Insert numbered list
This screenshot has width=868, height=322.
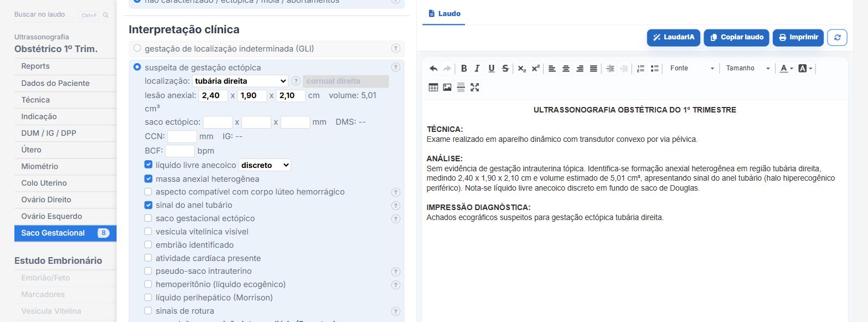[640, 68]
